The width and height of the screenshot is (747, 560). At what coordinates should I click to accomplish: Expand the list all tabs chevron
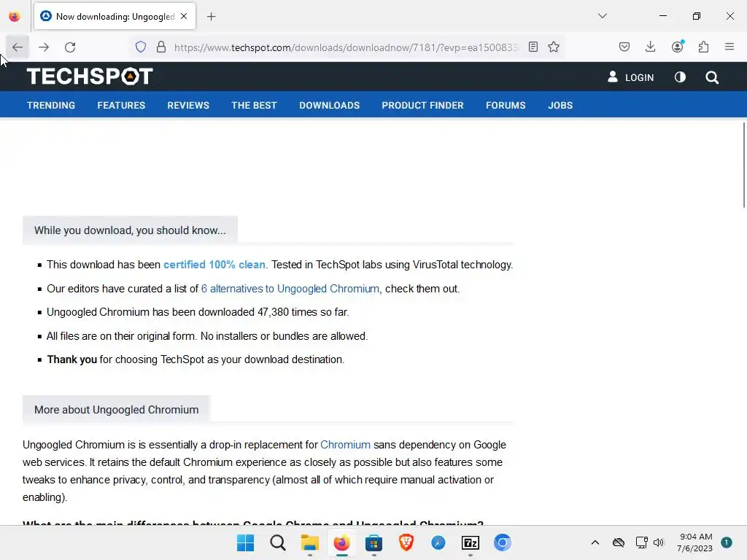click(x=603, y=16)
